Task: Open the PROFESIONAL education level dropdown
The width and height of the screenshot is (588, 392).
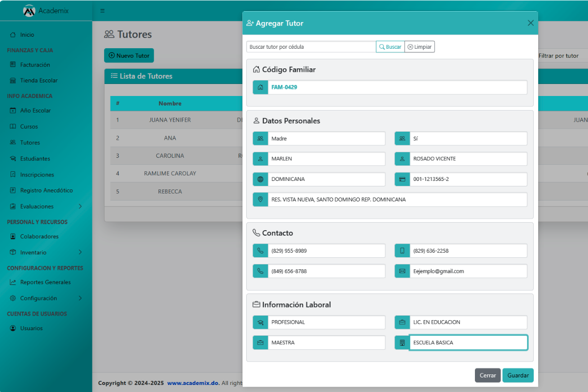Action: click(x=326, y=322)
